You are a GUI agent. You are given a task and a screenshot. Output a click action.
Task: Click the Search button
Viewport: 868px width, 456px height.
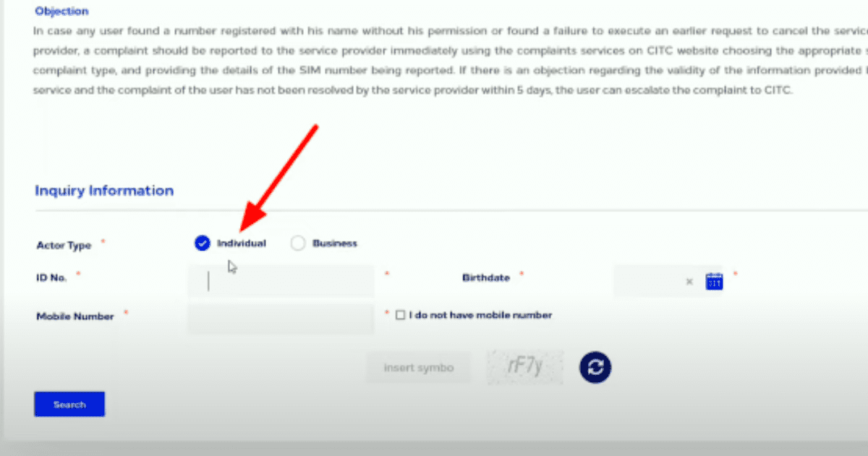pos(69,404)
